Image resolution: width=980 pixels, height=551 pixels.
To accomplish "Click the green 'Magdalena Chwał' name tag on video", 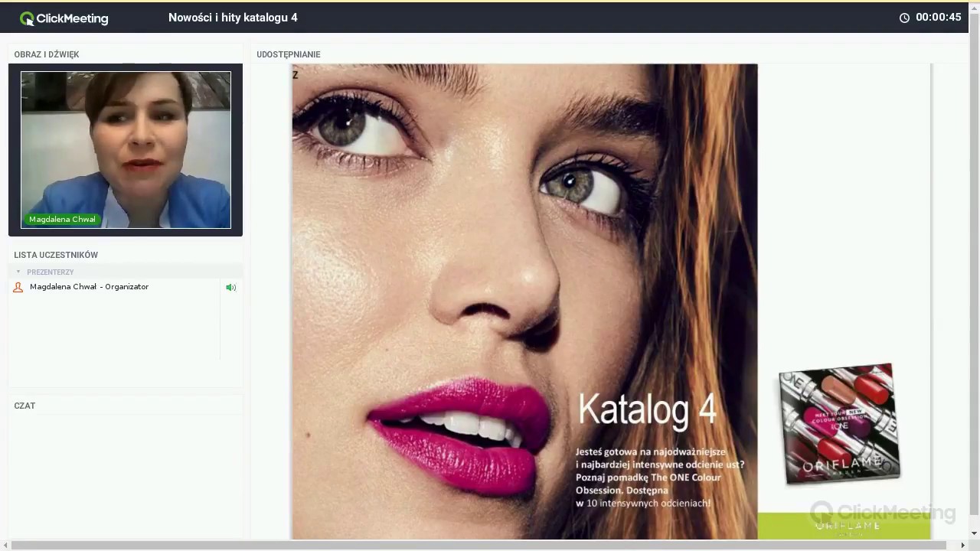I will click(63, 220).
